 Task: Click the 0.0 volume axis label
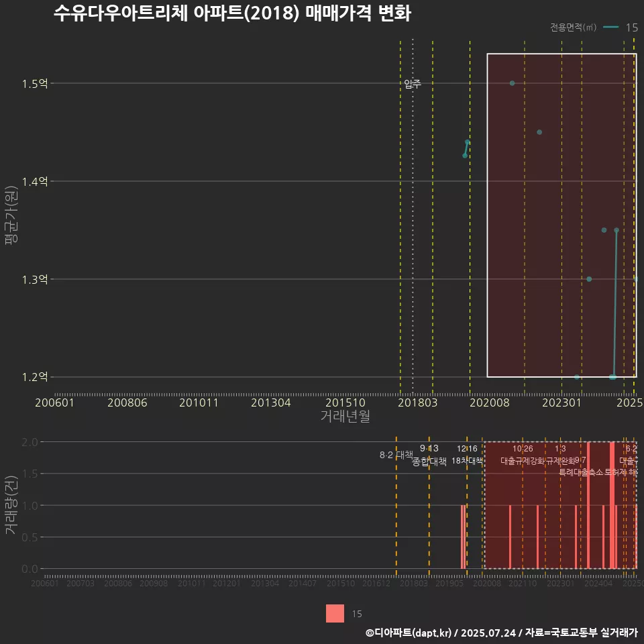30,570
